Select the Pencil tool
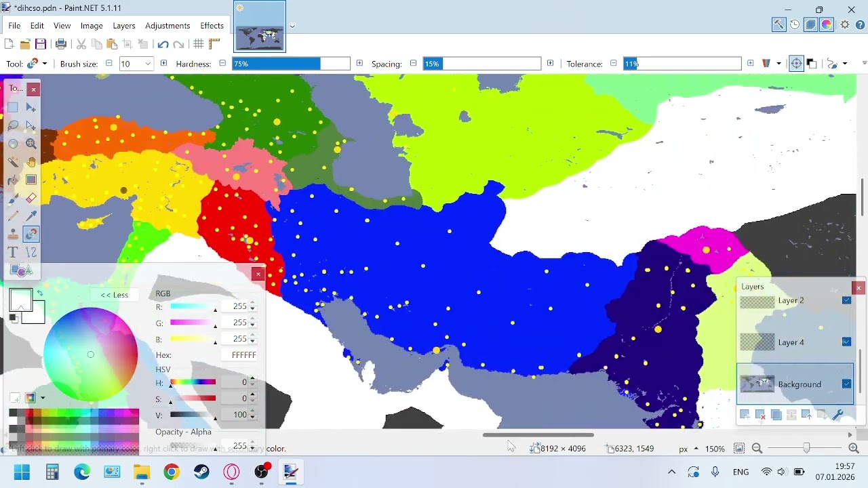This screenshot has height=488, width=868. point(13,216)
